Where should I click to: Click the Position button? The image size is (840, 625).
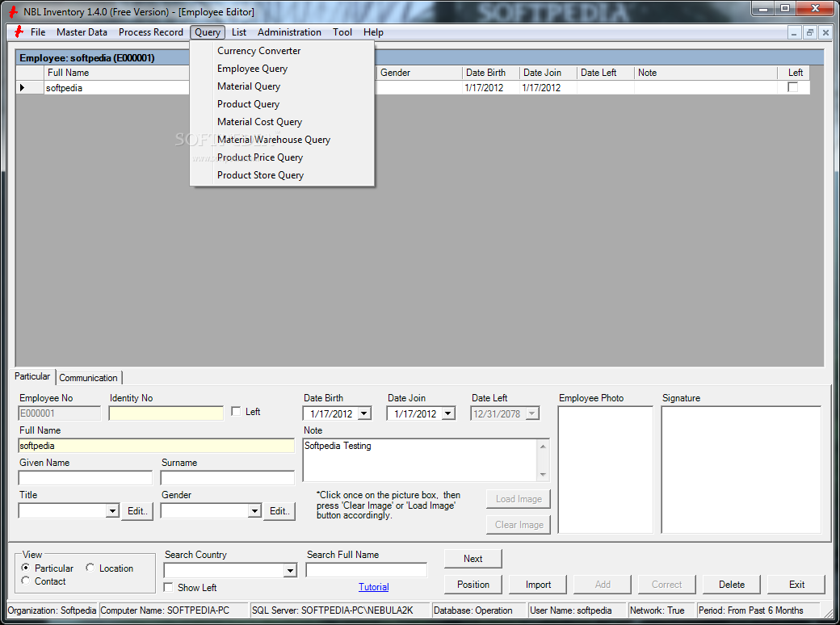click(473, 585)
